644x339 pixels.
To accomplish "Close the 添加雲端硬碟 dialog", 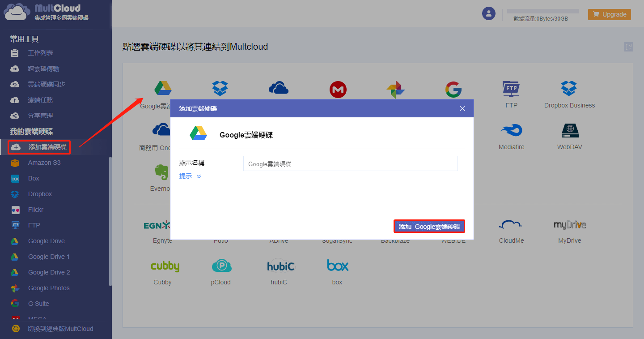I will point(462,108).
